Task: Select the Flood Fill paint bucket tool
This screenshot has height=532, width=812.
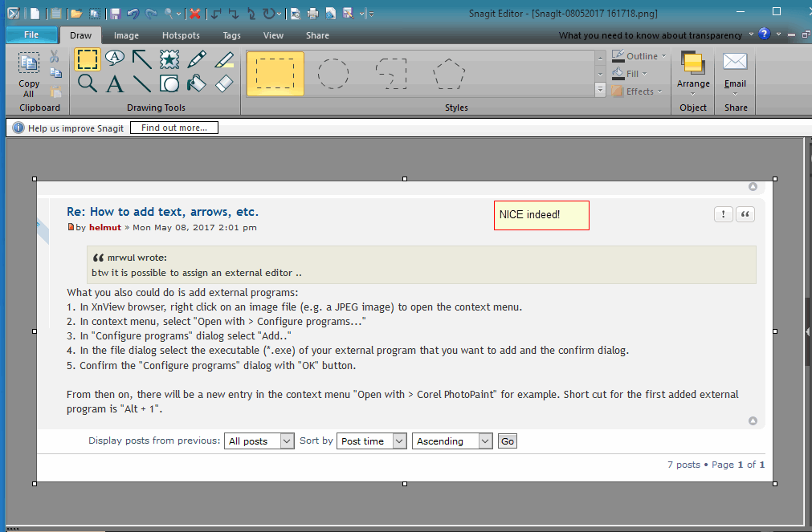Action: point(197,83)
